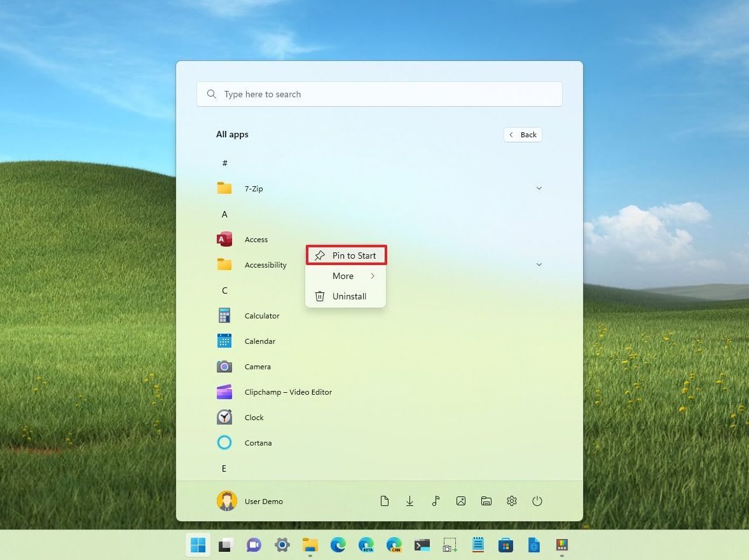Open the Music library icon
Viewport: 749px width, 560px height.
(x=436, y=501)
